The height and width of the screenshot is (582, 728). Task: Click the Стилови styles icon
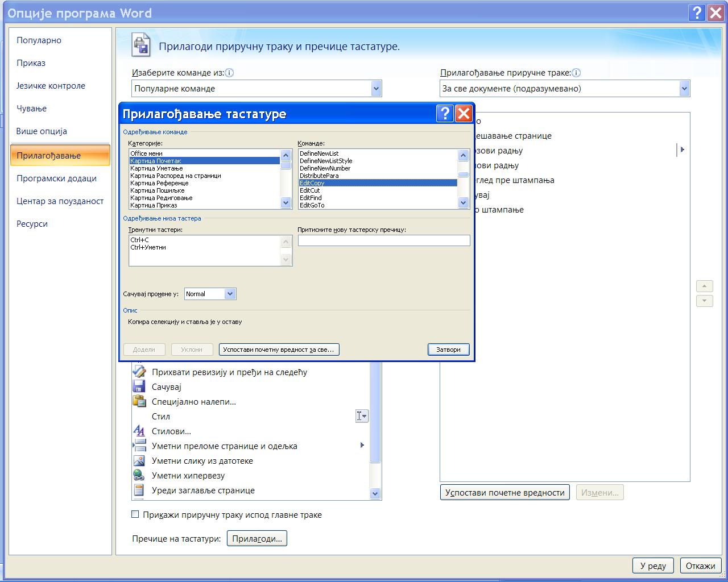click(x=139, y=431)
